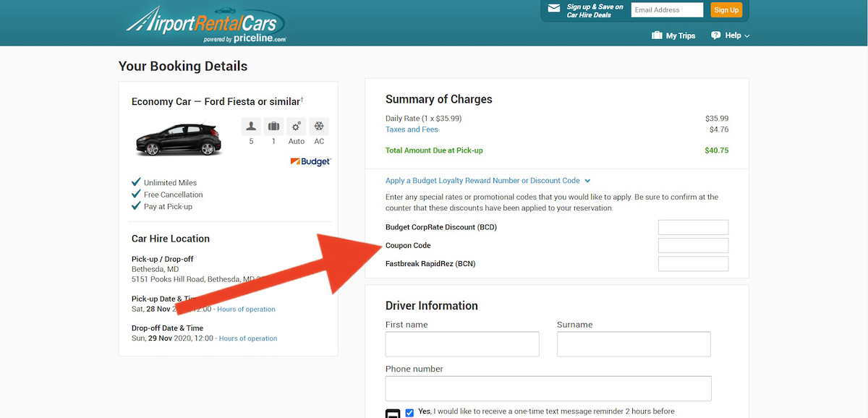The image size is (868, 418).
Task: Click the Total Amount Due at Pick-up label
Action: pyautogui.click(x=434, y=150)
